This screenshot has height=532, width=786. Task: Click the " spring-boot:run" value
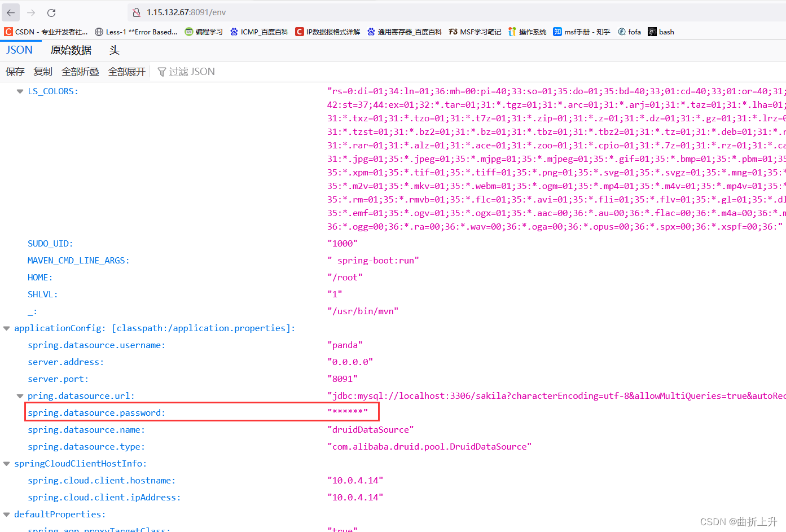(373, 261)
